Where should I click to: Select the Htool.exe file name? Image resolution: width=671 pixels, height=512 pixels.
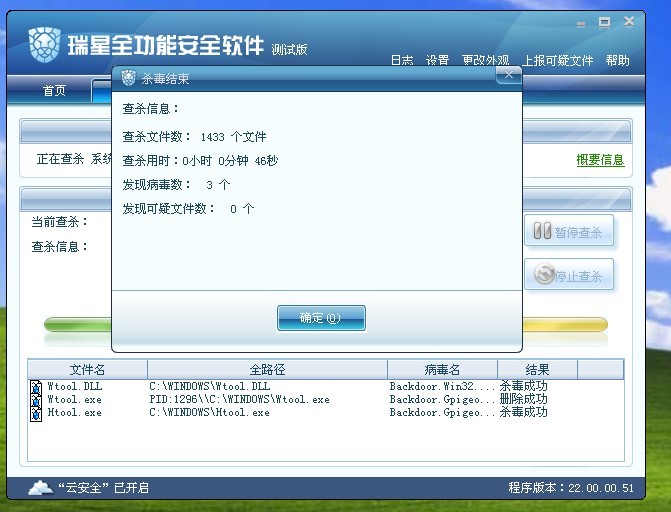point(74,413)
